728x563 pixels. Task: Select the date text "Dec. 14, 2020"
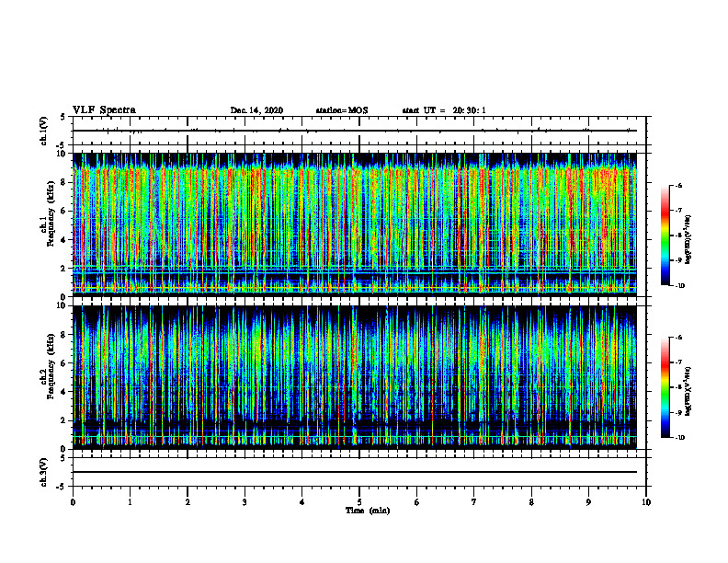coord(256,110)
